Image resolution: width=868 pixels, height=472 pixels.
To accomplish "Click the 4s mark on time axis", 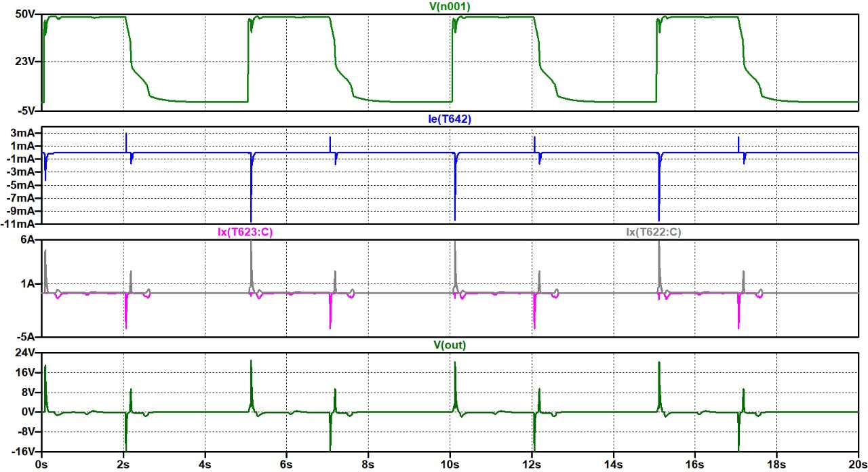I will 205,465.
